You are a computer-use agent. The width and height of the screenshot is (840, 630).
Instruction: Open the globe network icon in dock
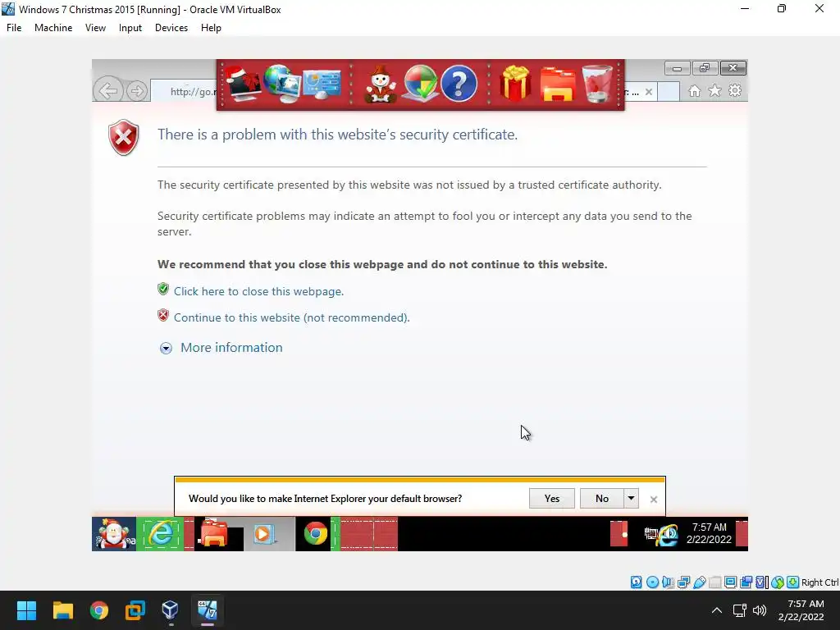[282, 84]
